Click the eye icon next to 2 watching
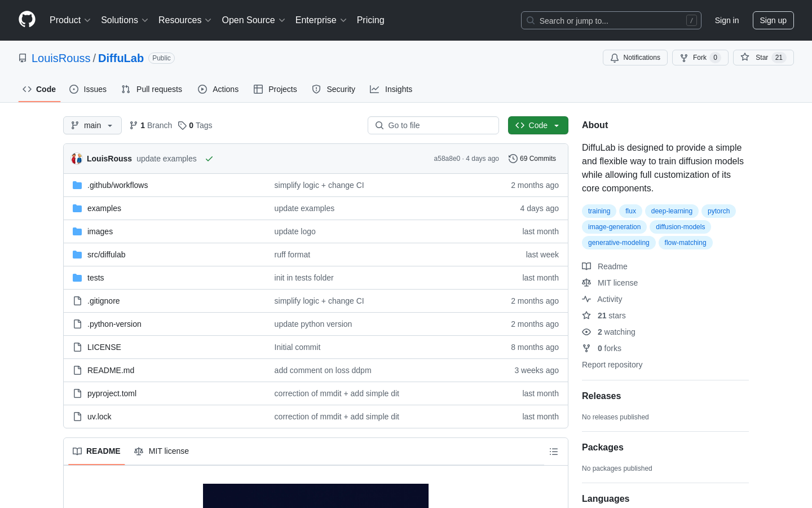Screen dimensions: 812x508 (586, 332)
